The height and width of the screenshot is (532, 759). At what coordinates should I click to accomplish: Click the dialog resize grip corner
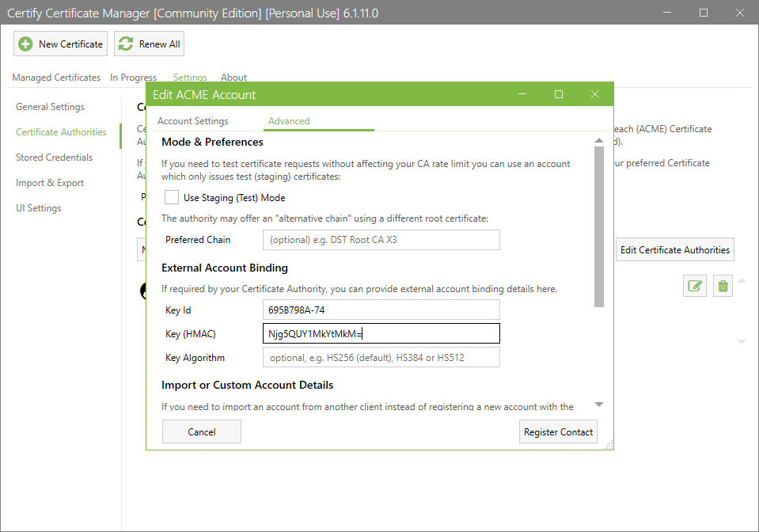(x=609, y=446)
